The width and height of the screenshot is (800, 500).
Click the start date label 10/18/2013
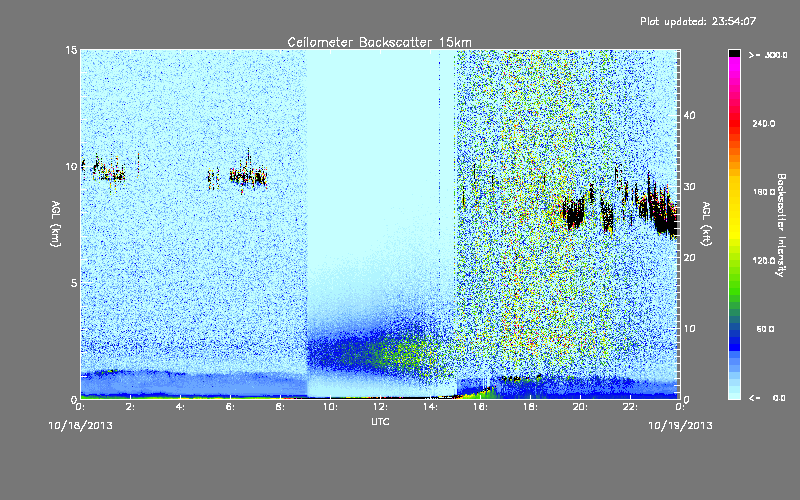[80, 426]
